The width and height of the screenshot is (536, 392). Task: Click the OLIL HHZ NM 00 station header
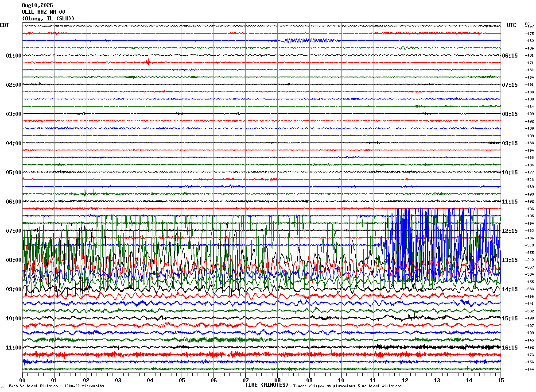pos(43,12)
